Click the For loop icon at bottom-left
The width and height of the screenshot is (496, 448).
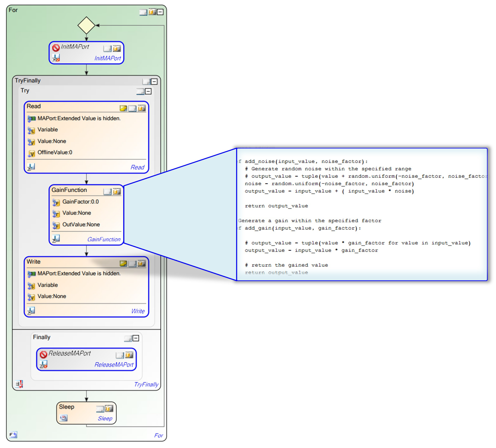(13, 435)
